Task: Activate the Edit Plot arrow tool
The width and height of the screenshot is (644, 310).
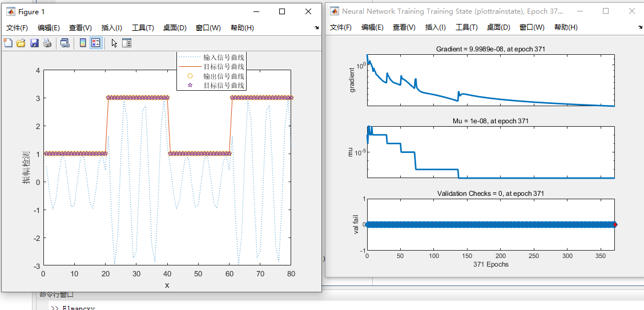Action: (114, 43)
